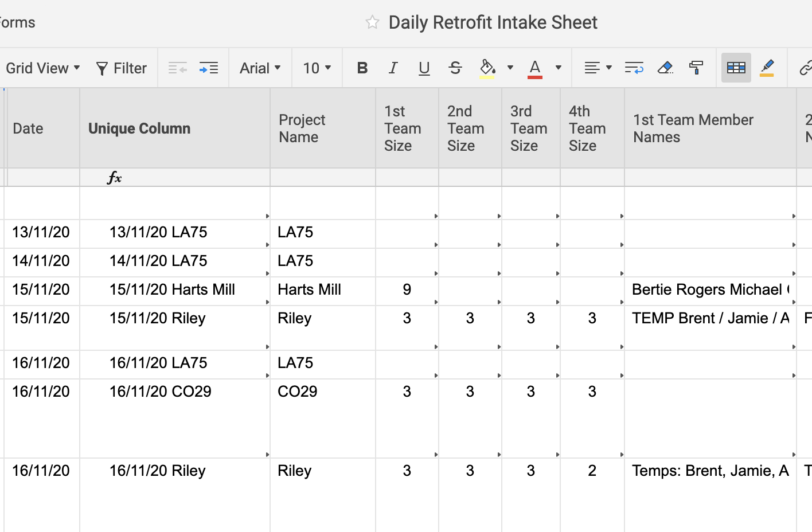
Task: Star the Daily Retrofit Intake Sheet
Action: 372,22
